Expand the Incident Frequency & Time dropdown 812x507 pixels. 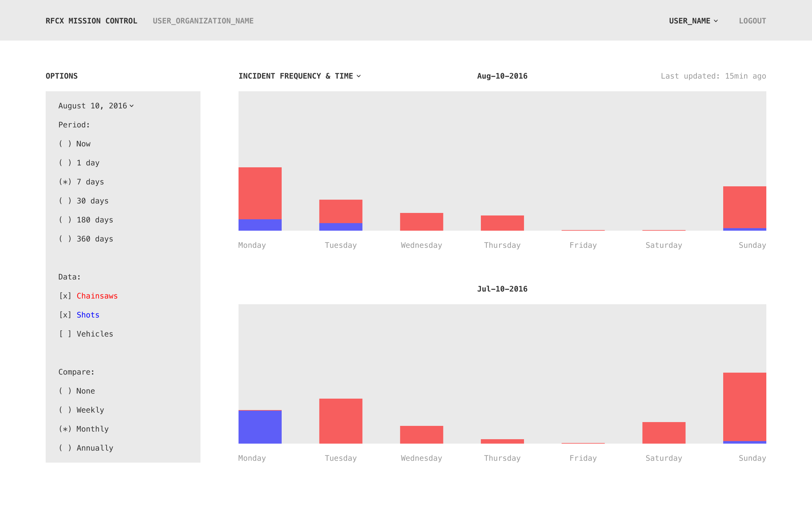[x=299, y=76]
